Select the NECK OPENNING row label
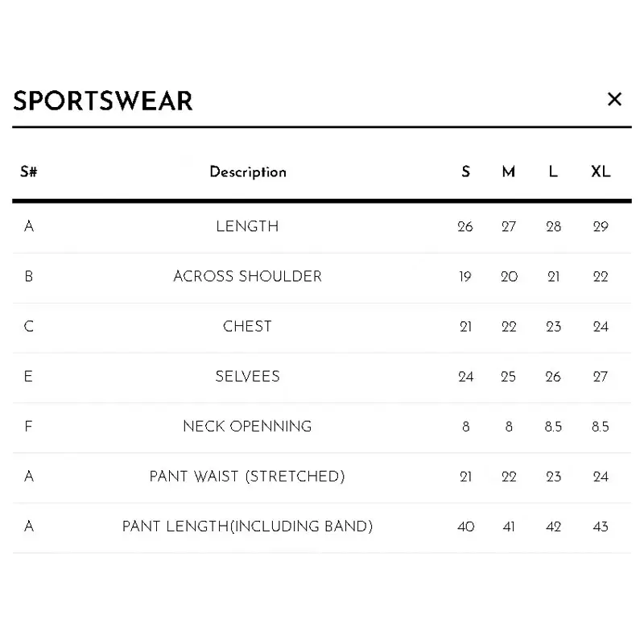Screen dimensions: 644x644 (x=247, y=427)
